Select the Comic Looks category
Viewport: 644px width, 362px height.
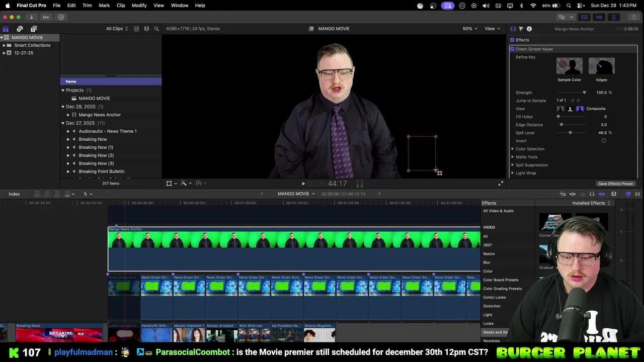[494, 297]
